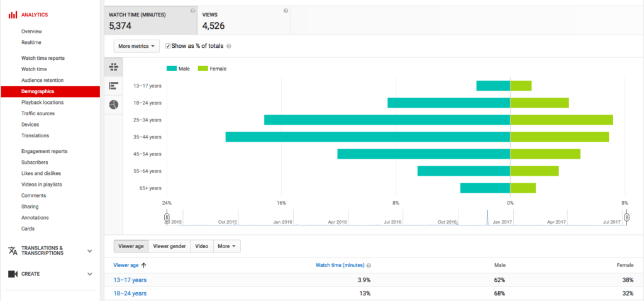Open help next to Show as % of totals
The width and height of the screenshot is (644, 301).
(229, 47)
